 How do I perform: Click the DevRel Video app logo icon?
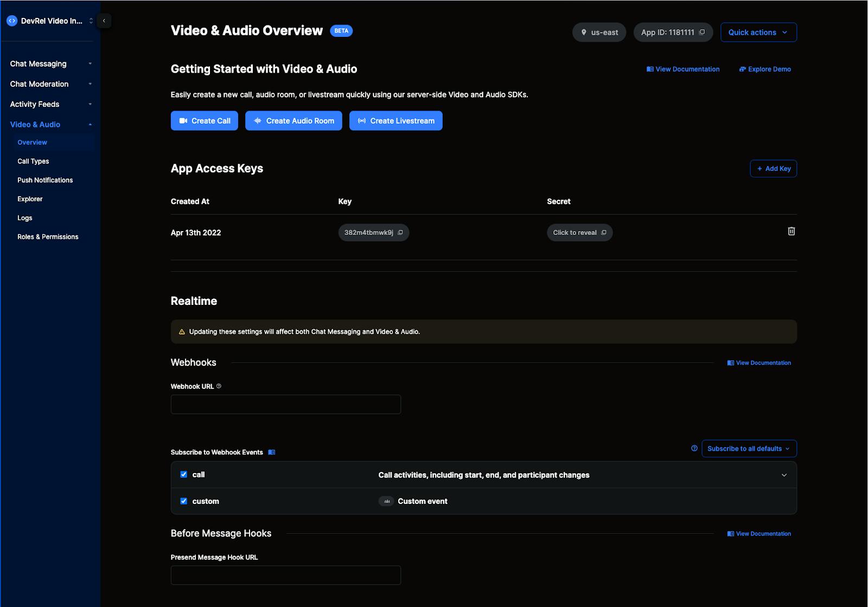(x=12, y=21)
